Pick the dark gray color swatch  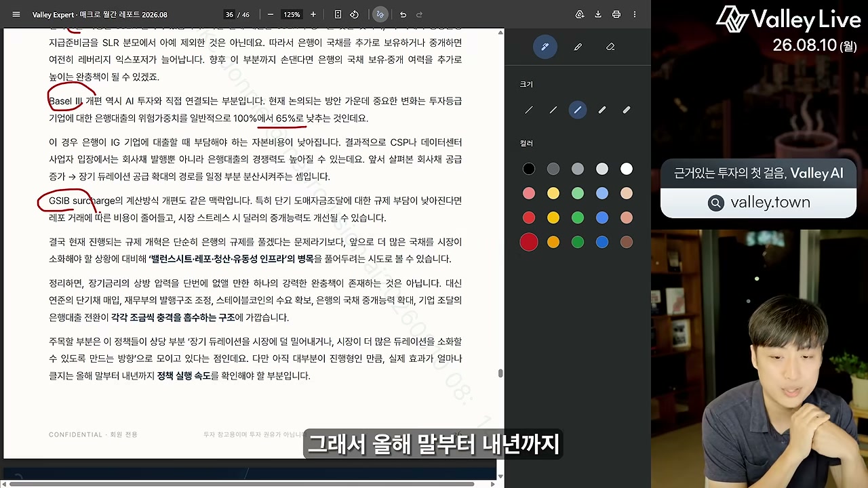[x=553, y=169]
